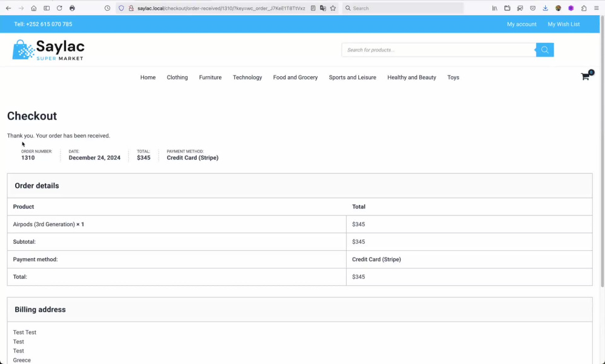Image resolution: width=605 pixels, height=364 pixels.
Task: Click the $345 value in Total: row
Action: [x=358, y=277]
